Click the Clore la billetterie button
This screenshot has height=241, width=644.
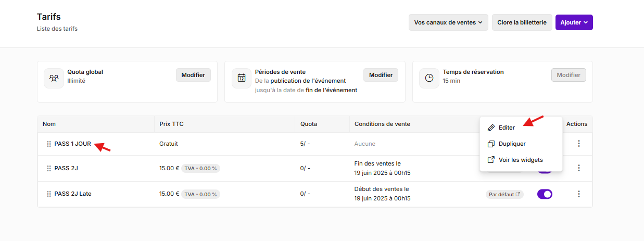(522, 22)
